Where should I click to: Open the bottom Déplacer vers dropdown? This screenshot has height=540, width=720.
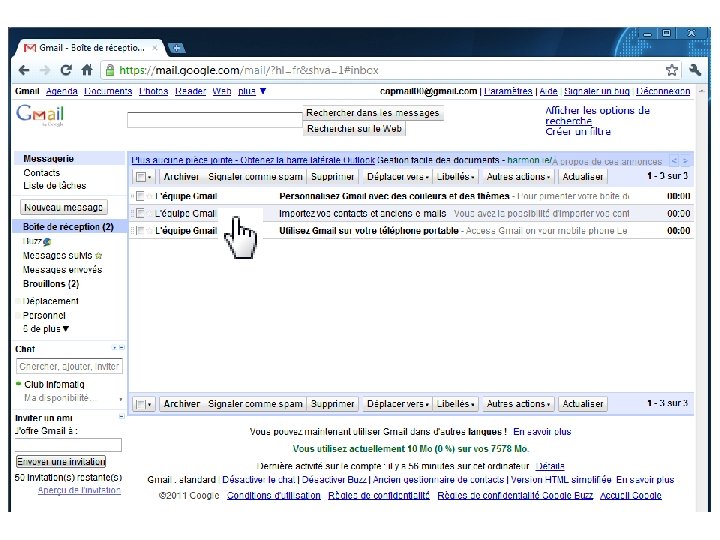tap(398, 404)
